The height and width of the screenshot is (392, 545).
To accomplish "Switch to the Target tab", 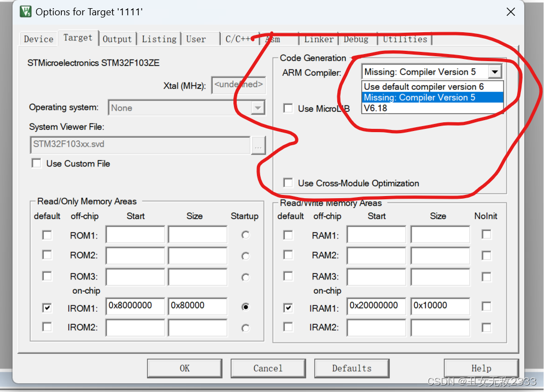I will (78, 38).
